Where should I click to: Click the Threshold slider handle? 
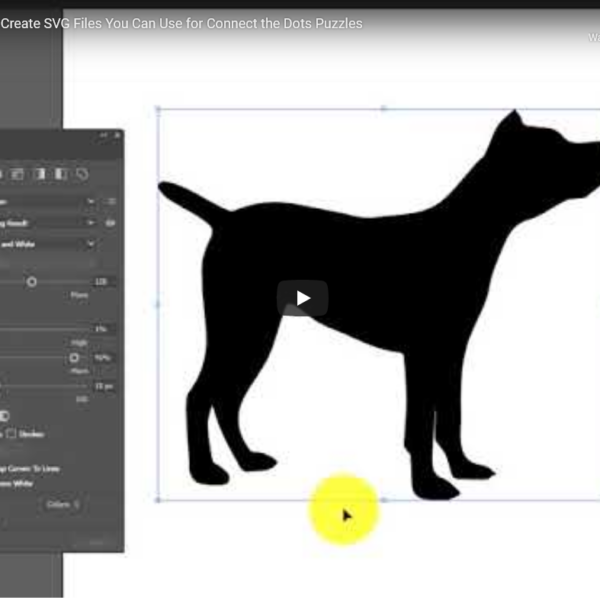tap(32, 282)
